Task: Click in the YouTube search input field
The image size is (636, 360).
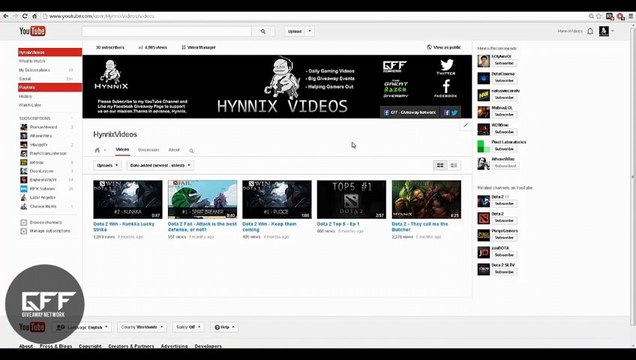Action: click(x=167, y=31)
